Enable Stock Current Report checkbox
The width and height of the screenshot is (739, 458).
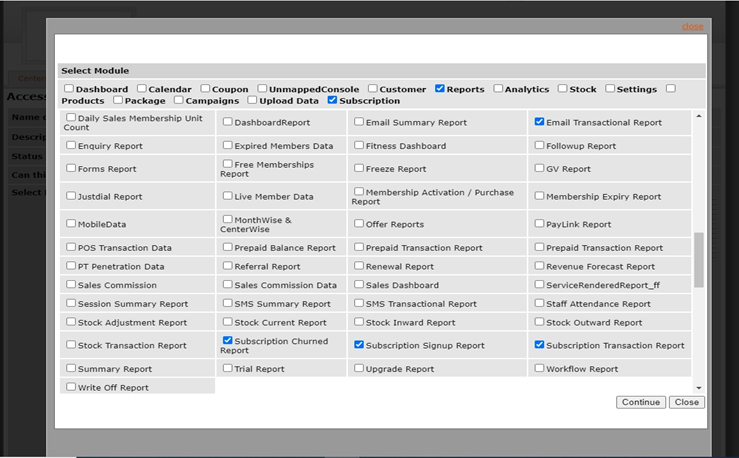[228, 322]
